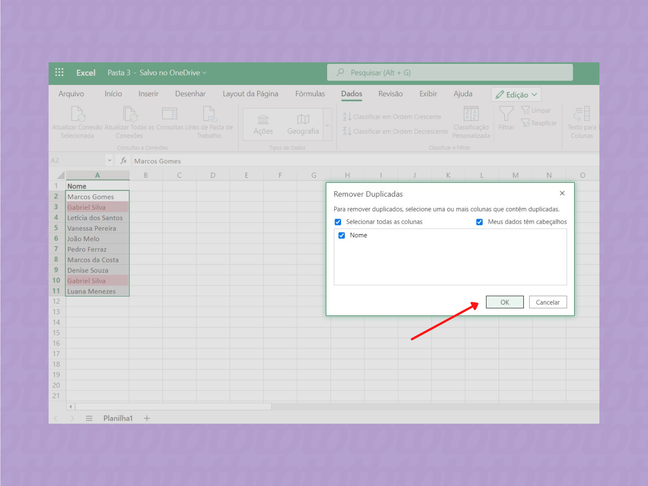
Task: Switch to the Exibir tab
Action: [428, 94]
